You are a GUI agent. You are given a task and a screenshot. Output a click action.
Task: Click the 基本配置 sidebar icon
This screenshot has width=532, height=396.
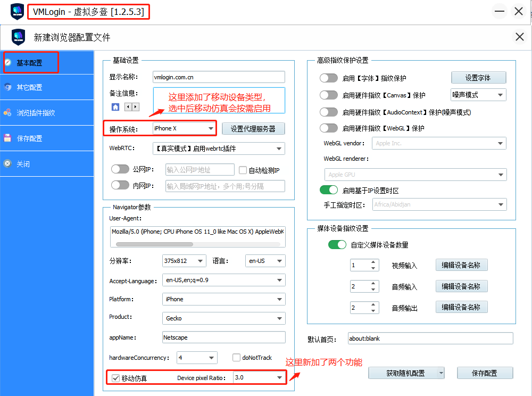tap(8, 62)
